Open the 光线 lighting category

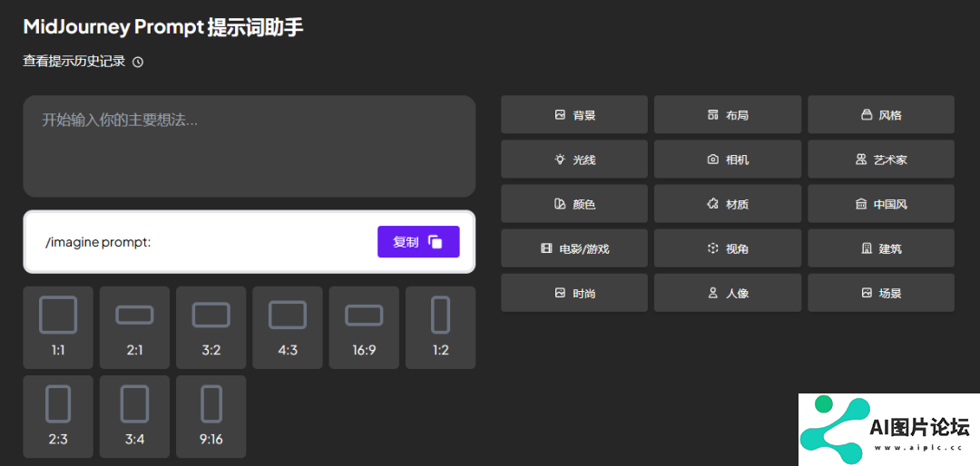point(574,160)
